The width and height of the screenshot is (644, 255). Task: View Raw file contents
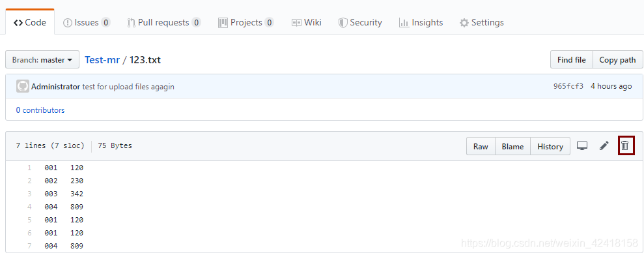(481, 147)
